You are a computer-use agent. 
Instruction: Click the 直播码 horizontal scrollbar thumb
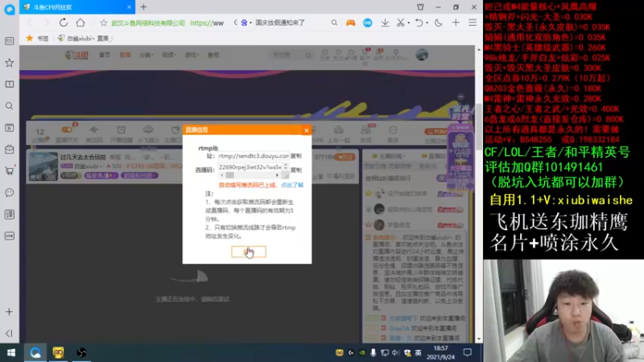tap(230, 175)
